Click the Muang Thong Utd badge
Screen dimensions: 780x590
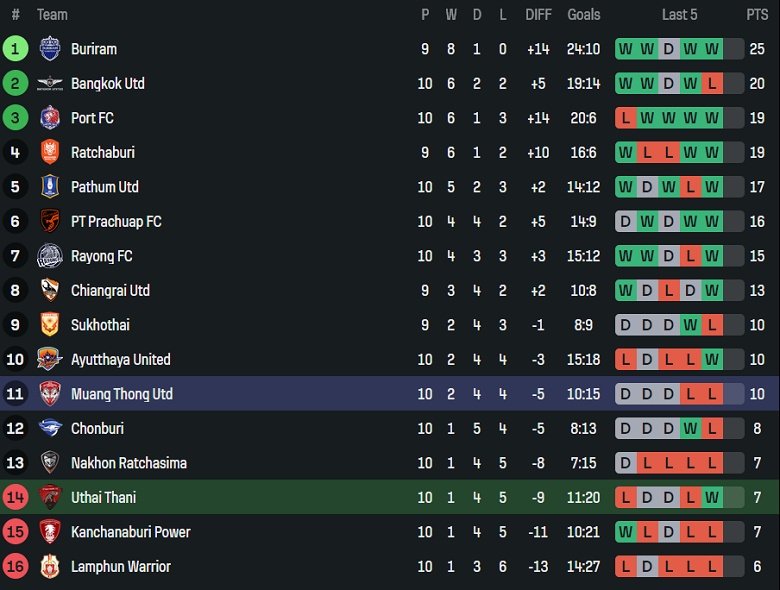50,394
